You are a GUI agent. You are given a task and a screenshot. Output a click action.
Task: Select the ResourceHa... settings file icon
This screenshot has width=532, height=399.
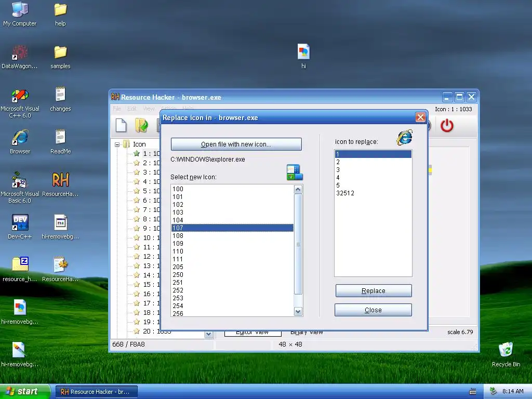(x=60, y=270)
